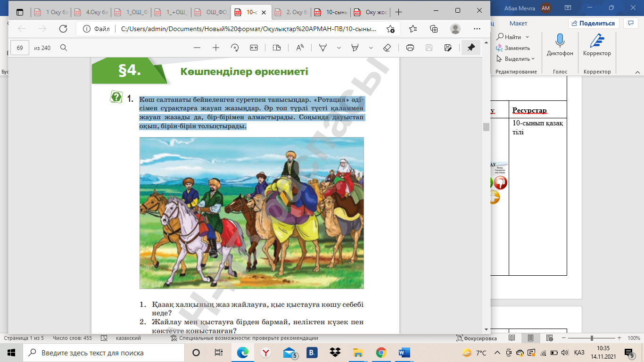The height and width of the screenshot is (362, 644).
Task: Zoom out of the PDF
Action: pos(197,48)
